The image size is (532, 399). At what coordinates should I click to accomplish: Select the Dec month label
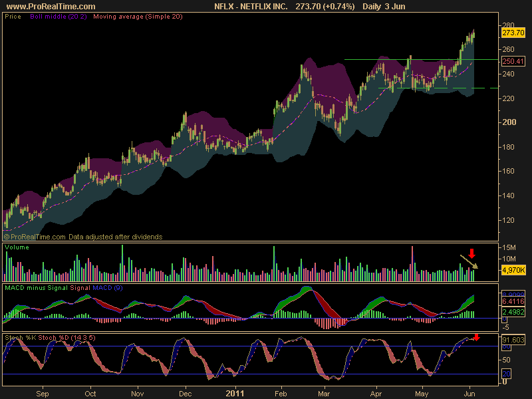pos(186,394)
